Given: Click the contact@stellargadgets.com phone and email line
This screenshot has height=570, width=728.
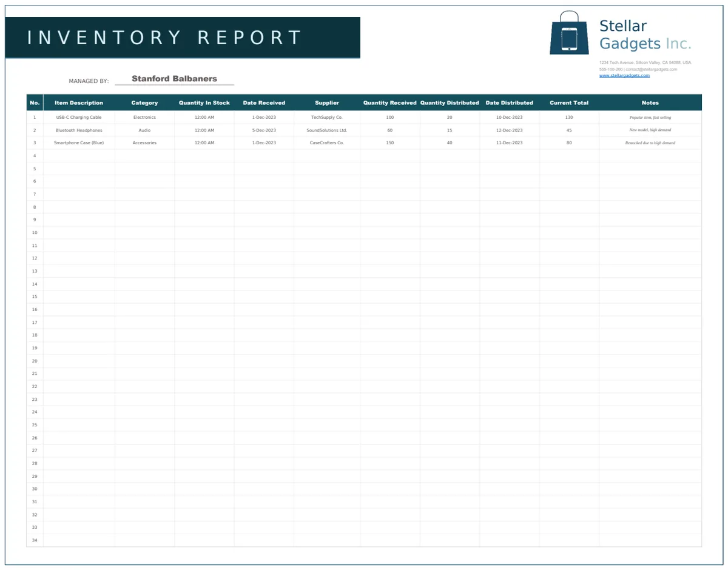Looking at the screenshot, I should click(x=638, y=69).
